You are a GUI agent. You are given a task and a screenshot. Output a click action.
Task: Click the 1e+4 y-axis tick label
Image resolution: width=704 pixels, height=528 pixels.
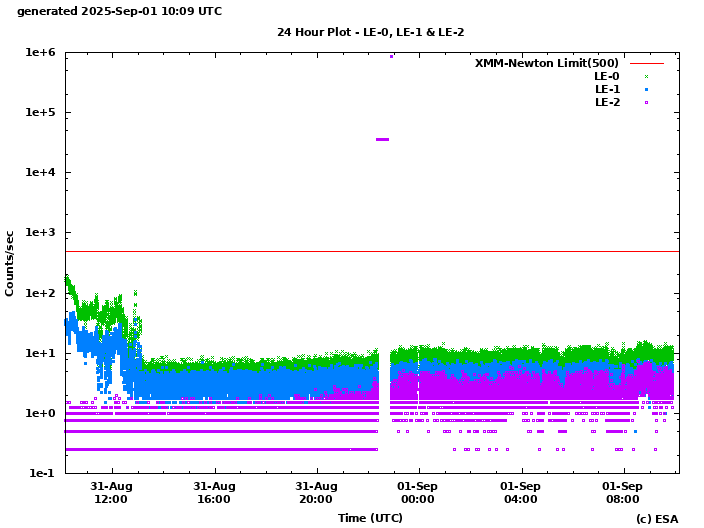tap(40, 172)
